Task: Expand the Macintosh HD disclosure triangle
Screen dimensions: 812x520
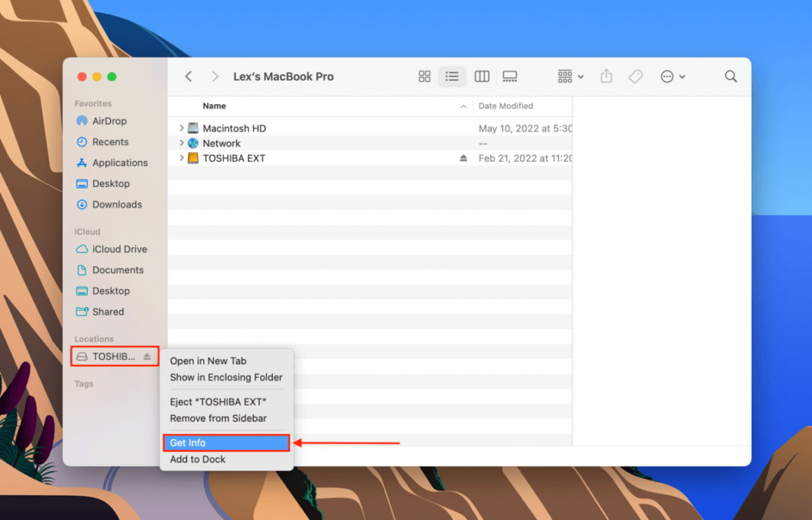Action: (x=182, y=128)
